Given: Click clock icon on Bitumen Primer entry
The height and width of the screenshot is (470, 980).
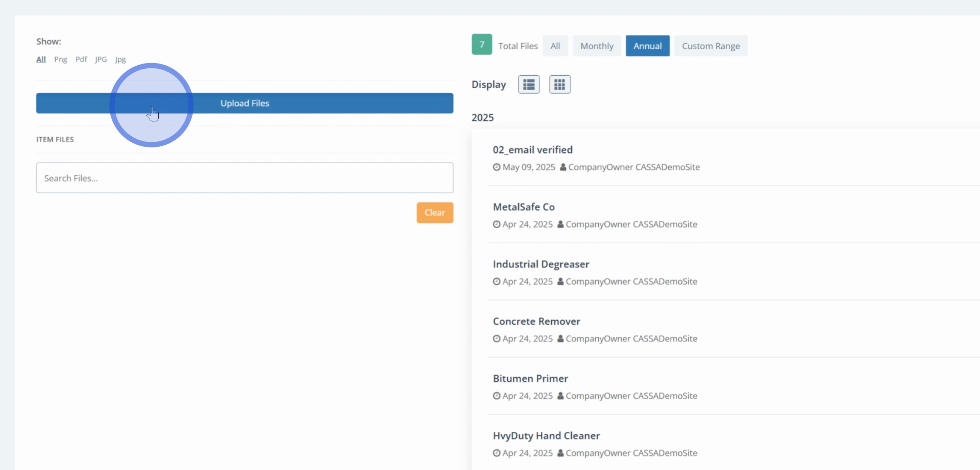Looking at the screenshot, I should [497, 396].
